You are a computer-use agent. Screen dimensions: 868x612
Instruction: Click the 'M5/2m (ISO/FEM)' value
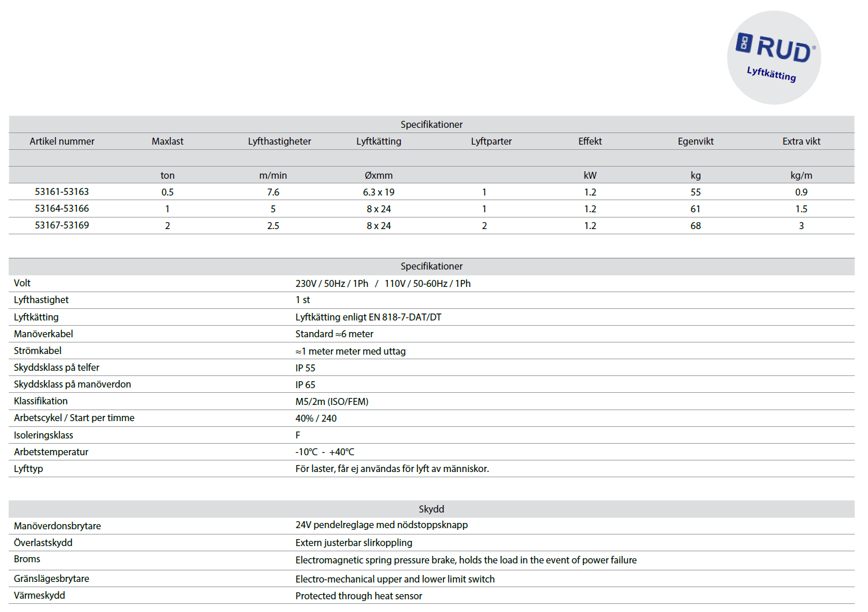tap(332, 401)
